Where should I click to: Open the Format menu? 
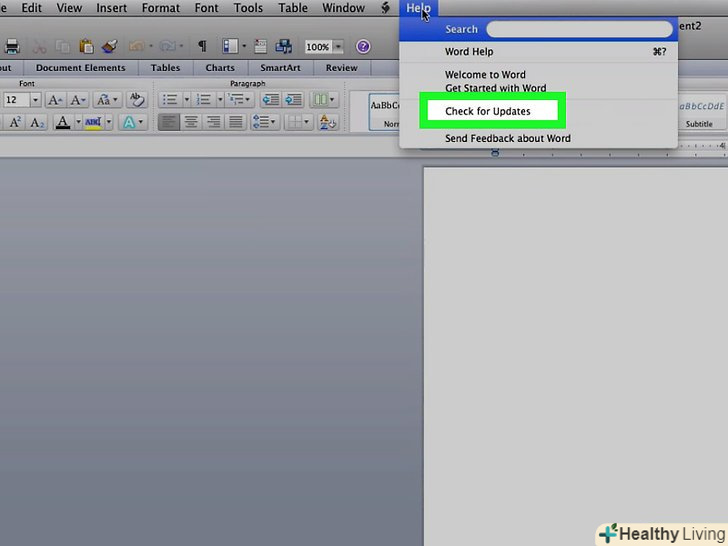click(x=161, y=8)
